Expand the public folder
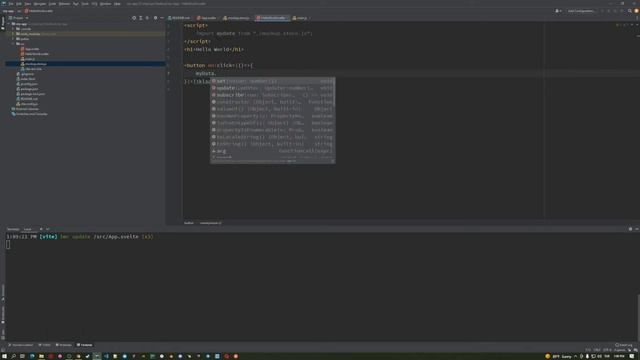Image resolution: width=640 pixels, height=360 pixels. pos(13,39)
